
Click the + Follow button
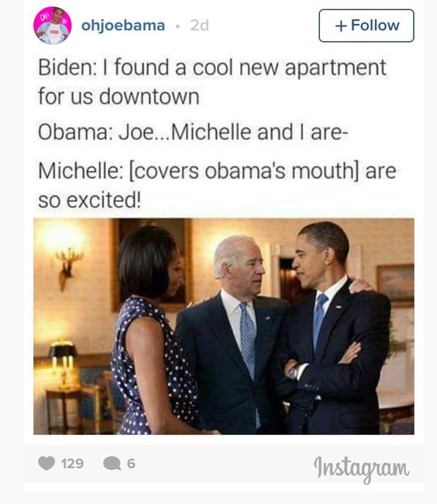click(x=366, y=26)
